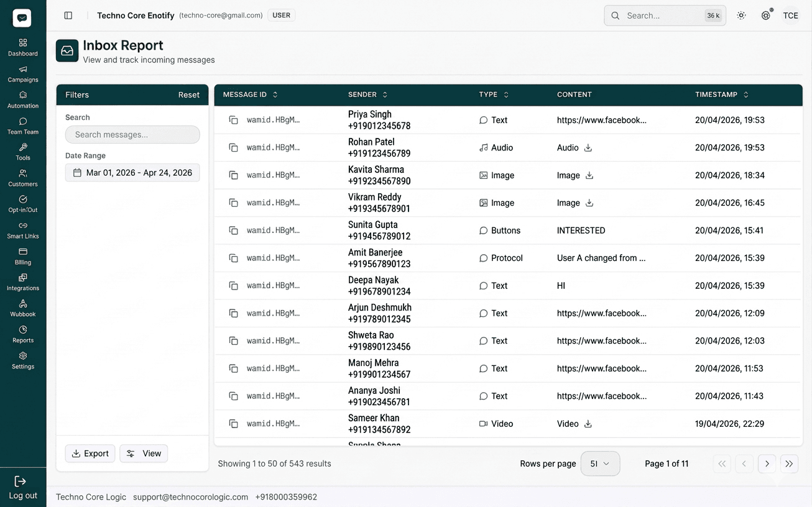812x507 pixels.
Task: Toggle the light/dark theme sun icon
Action: pos(741,16)
